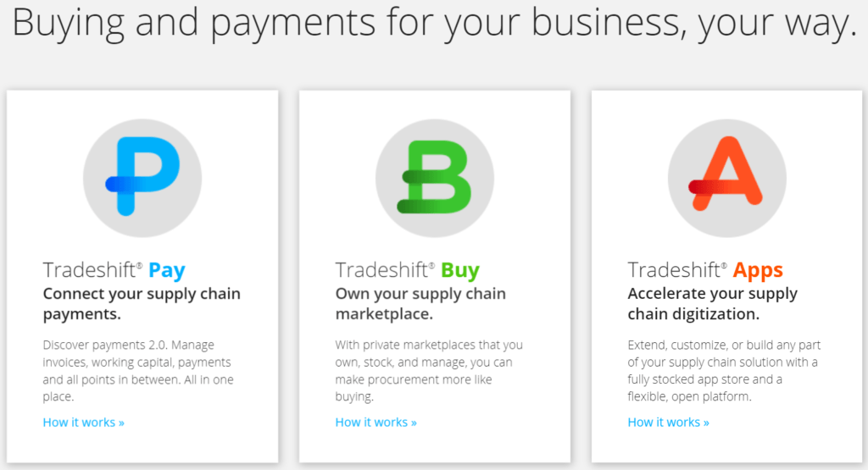Open "How it works" under Tradeshift Buy
The width and height of the screenshot is (868, 470).
click(x=376, y=422)
